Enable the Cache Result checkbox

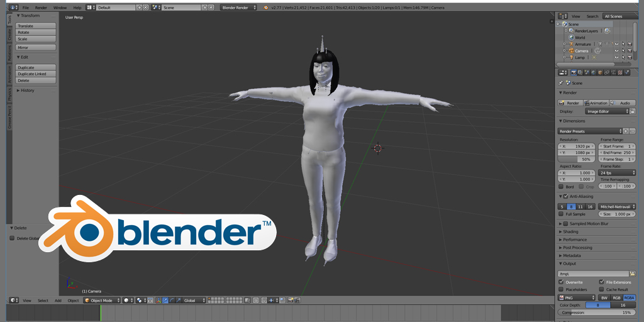(602, 289)
